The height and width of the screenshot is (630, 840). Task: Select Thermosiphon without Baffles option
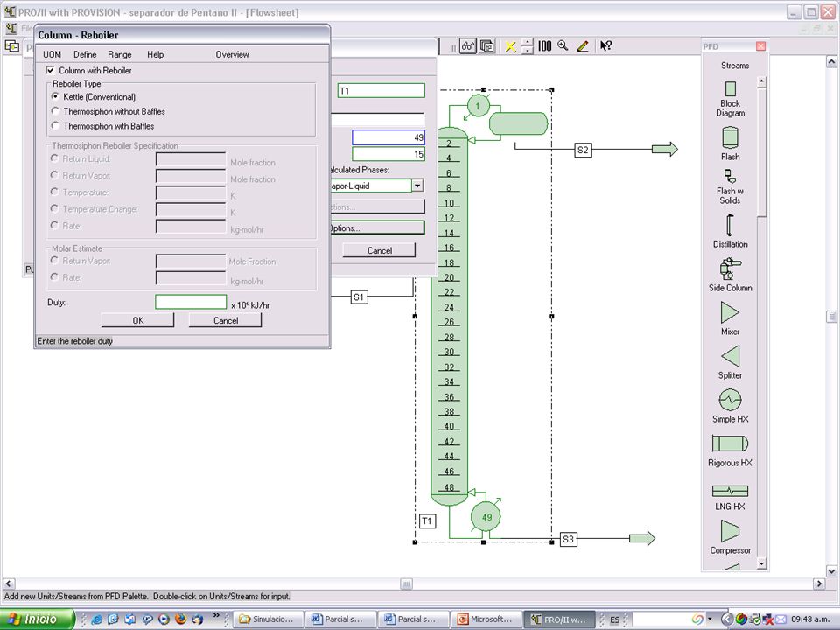coord(55,111)
